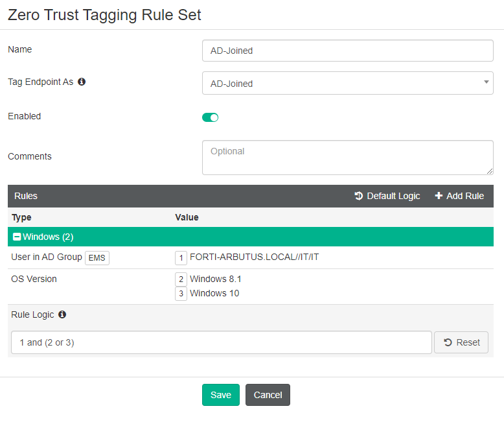Click info icon next to Tag Endpoint As
The width and height of the screenshot is (504, 426).
coord(82,82)
